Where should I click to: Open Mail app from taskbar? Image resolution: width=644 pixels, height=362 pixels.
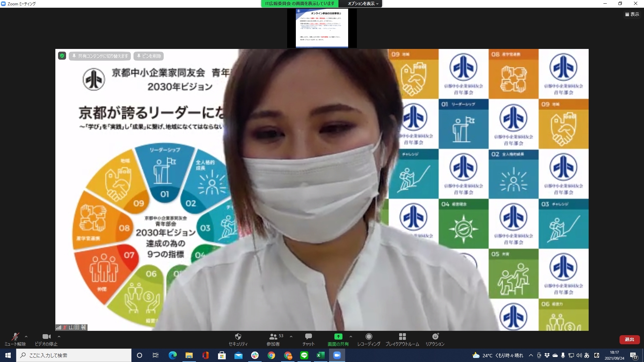(x=238, y=355)
